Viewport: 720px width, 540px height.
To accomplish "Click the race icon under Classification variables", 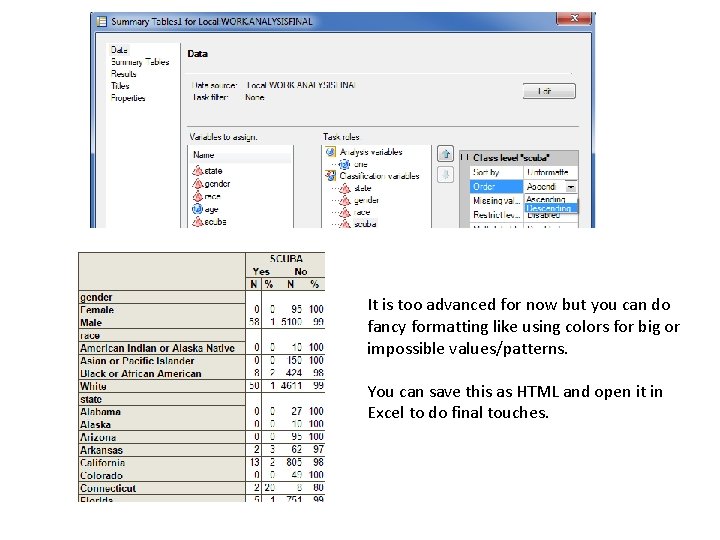I will click(x=345, y=212).
